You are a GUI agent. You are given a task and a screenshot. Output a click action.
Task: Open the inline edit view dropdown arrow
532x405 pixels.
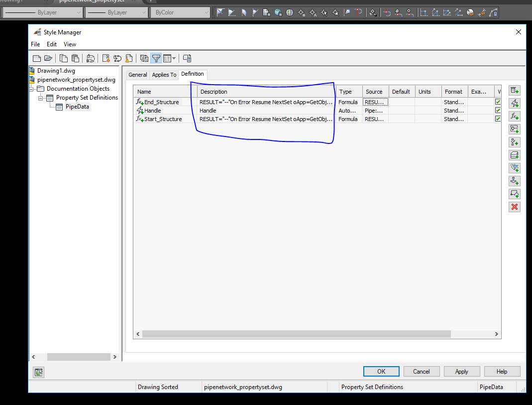pyautogui.click(x=174, y=58)
